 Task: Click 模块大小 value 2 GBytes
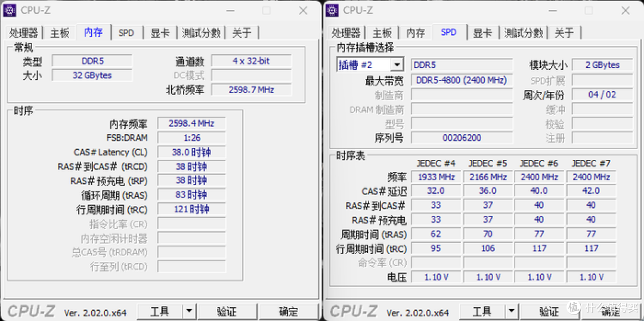click(x=602, y=65)
